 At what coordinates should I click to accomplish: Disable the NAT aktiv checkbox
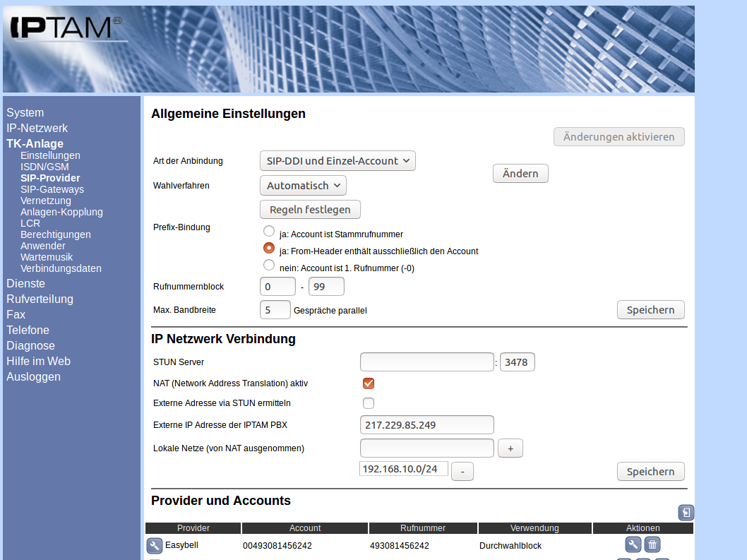(x=368, y=383)
